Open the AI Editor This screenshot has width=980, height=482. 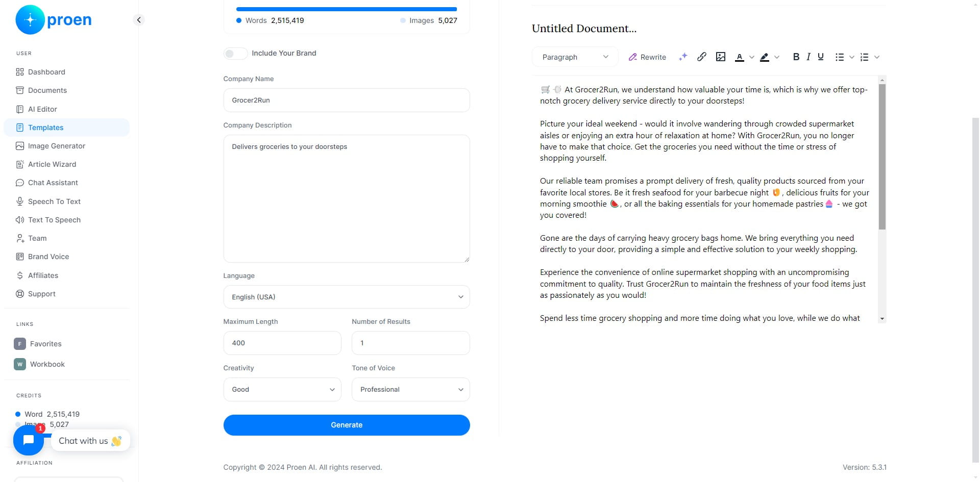coord(66,109)
